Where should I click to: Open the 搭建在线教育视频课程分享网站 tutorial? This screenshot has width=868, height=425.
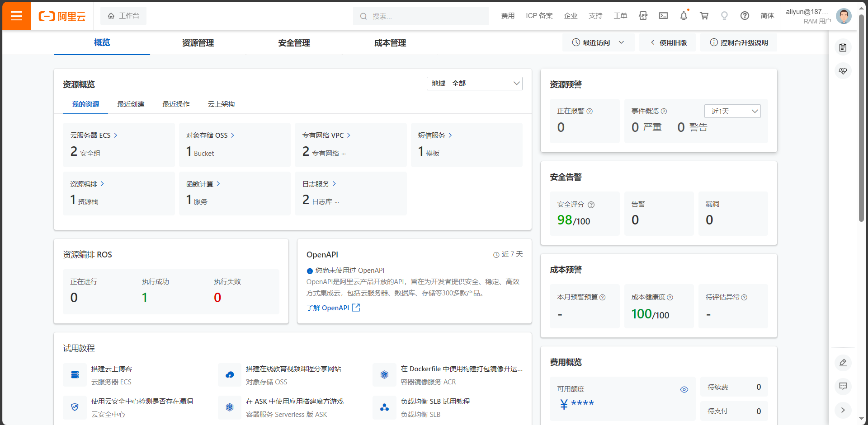pos(293,369)
